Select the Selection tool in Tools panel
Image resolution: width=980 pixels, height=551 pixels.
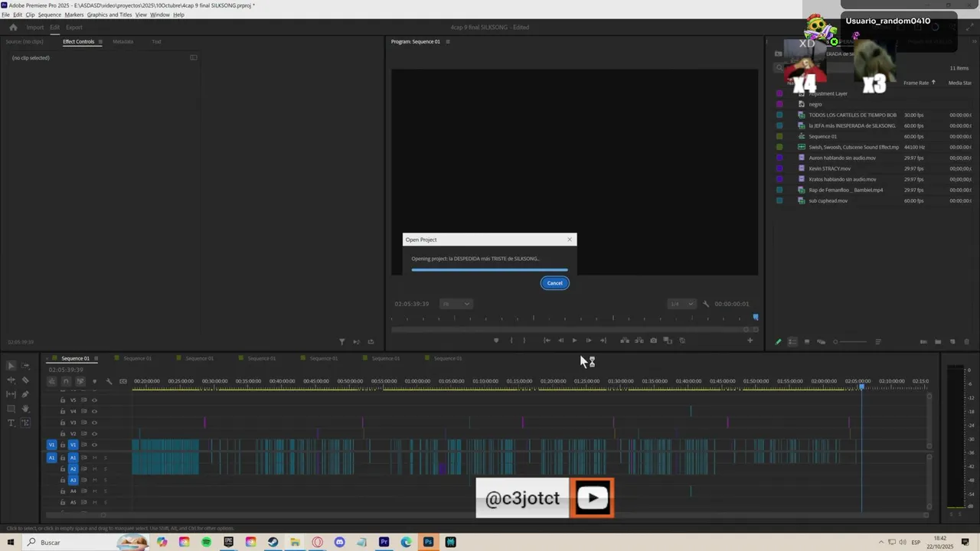click(x=11, y=366)
